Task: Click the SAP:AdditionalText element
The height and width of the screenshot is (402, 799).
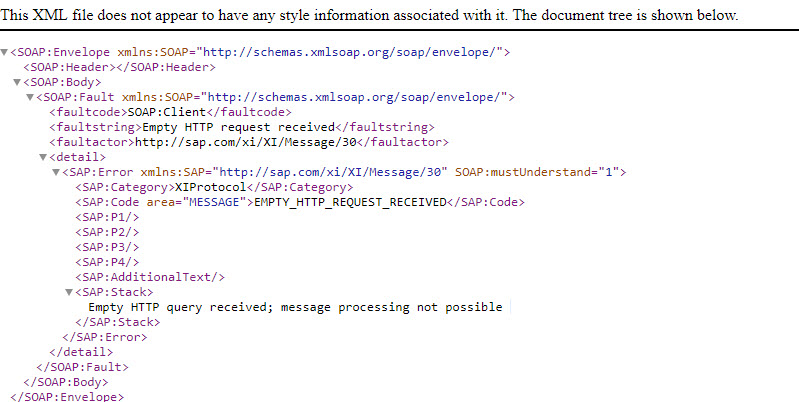Action: point(150,277)
